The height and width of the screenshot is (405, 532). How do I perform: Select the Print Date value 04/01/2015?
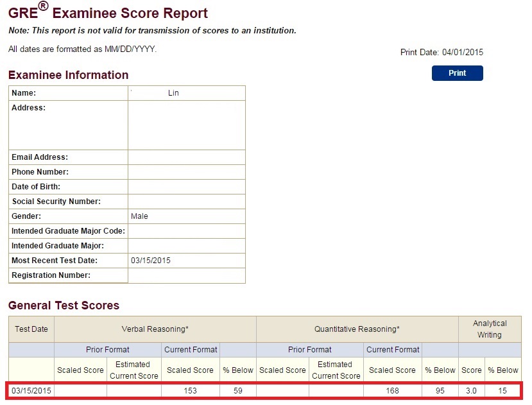click(463, 52)
